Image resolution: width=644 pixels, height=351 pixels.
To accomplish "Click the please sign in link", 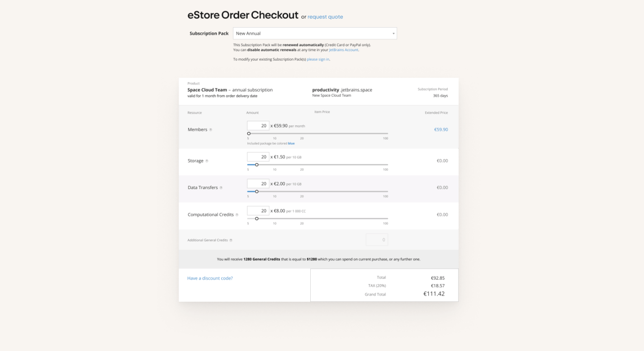I will point(318,60).
